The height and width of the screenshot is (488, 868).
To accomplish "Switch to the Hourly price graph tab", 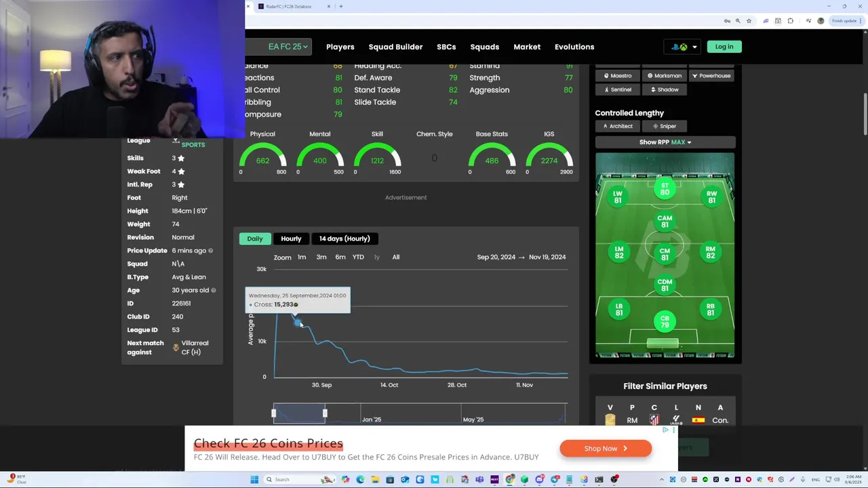I will coord(291,239).
